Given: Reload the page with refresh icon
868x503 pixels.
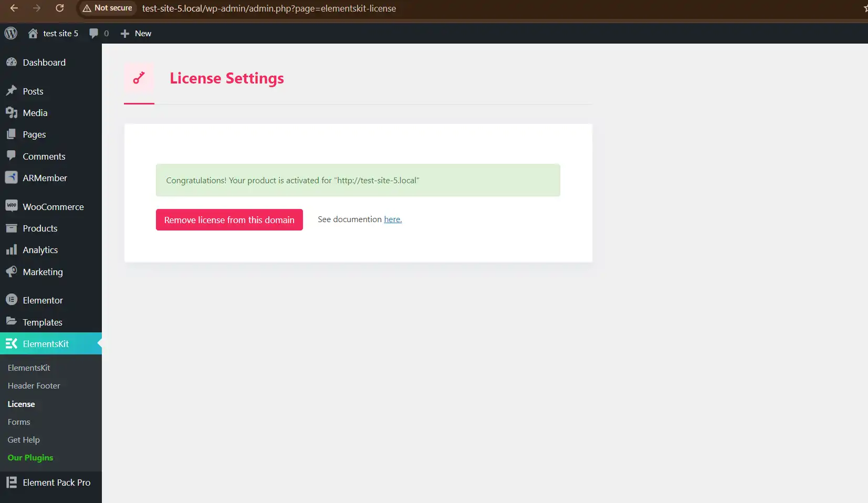Looking at the screenshot, I should coord(59,8).
